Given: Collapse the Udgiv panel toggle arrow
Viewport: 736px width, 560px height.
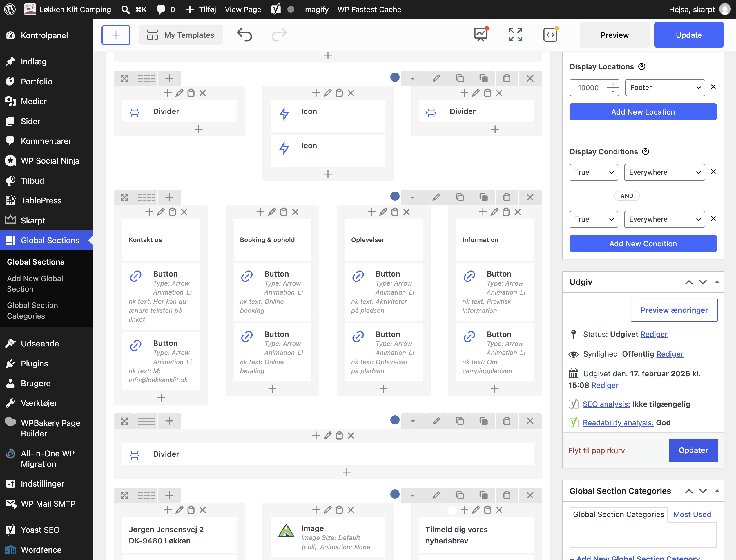Looking at the screenshot, I should point(717,282).
